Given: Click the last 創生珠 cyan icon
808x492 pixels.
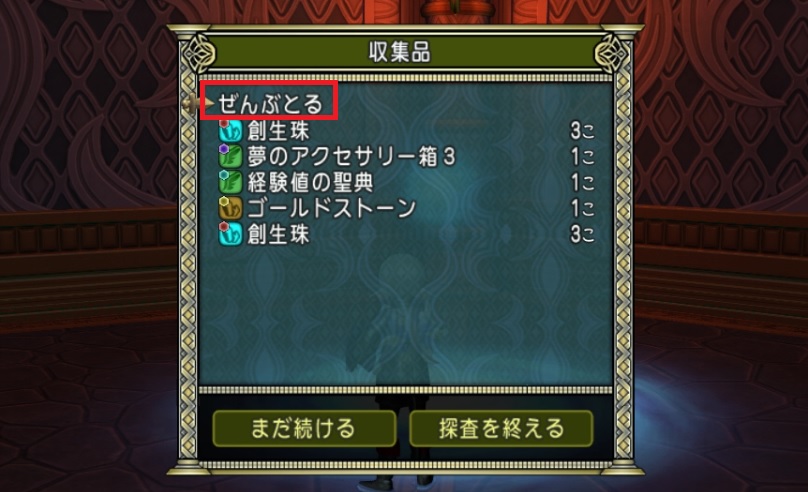Looking at the screenshot, I should (x=230, y=234).
